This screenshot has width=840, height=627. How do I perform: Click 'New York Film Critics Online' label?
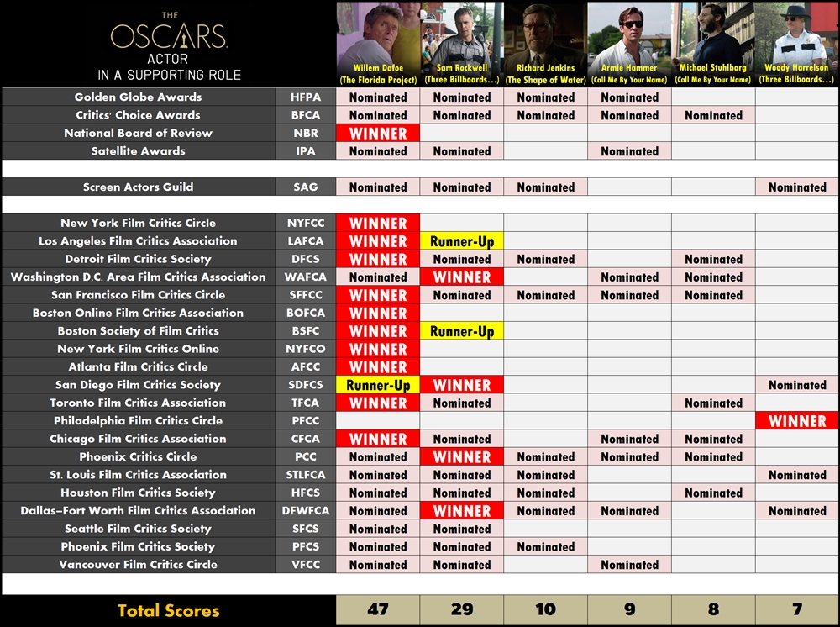(139, 349)
